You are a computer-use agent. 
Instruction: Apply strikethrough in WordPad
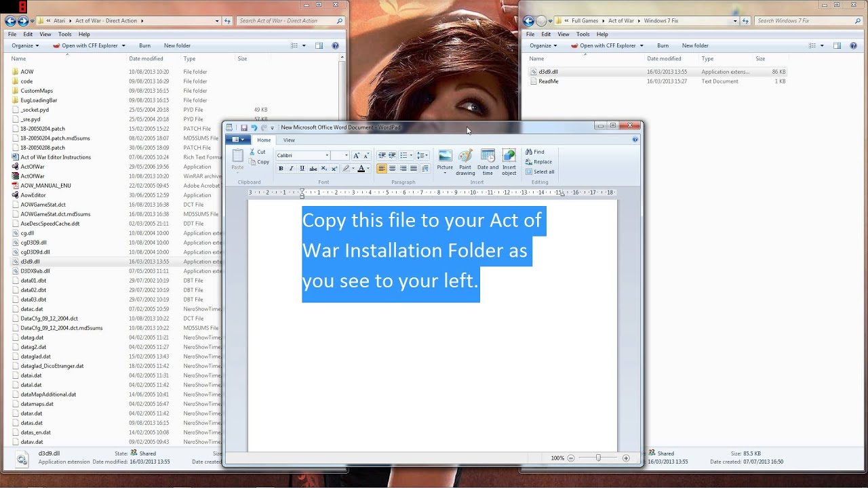coord(313,169)
